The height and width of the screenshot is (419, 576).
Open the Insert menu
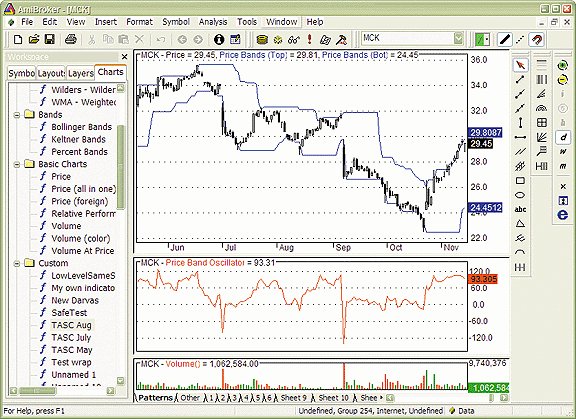pos(105,22)
